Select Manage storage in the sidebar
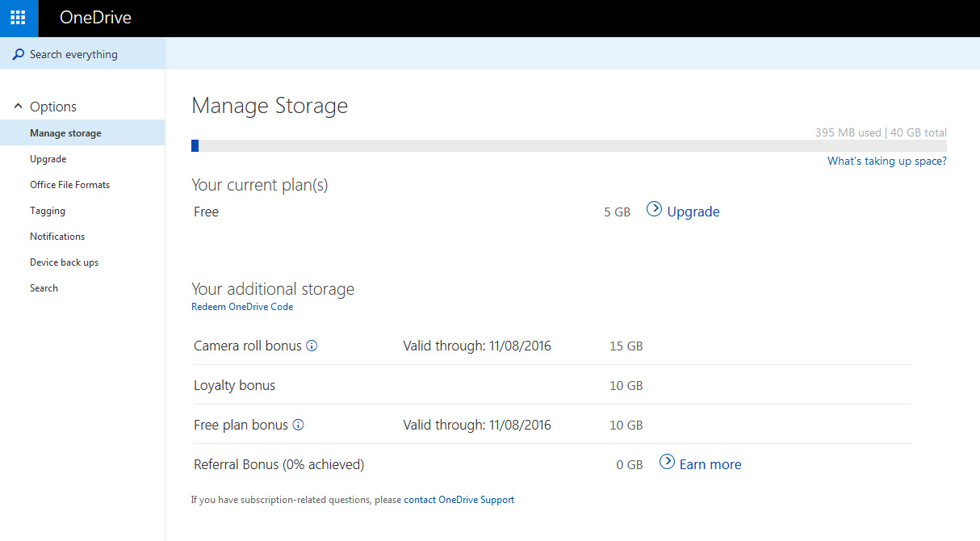The height and width of the screenshot is (541, 980). (x=82, y=133)
